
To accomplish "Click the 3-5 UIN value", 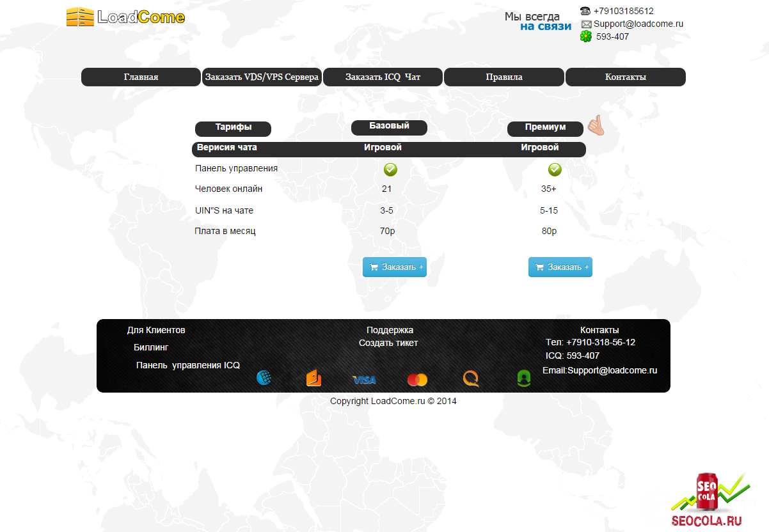I will pos(386,210).
